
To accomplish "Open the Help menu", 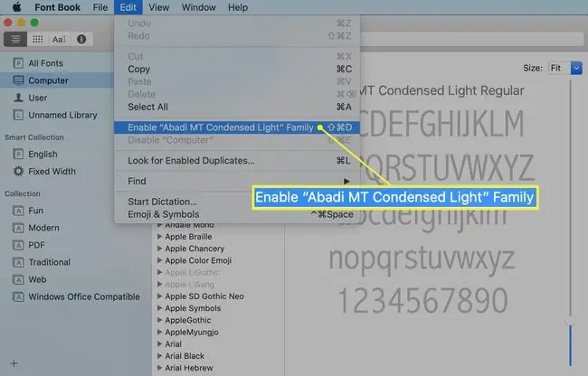I will coord(238,7).
